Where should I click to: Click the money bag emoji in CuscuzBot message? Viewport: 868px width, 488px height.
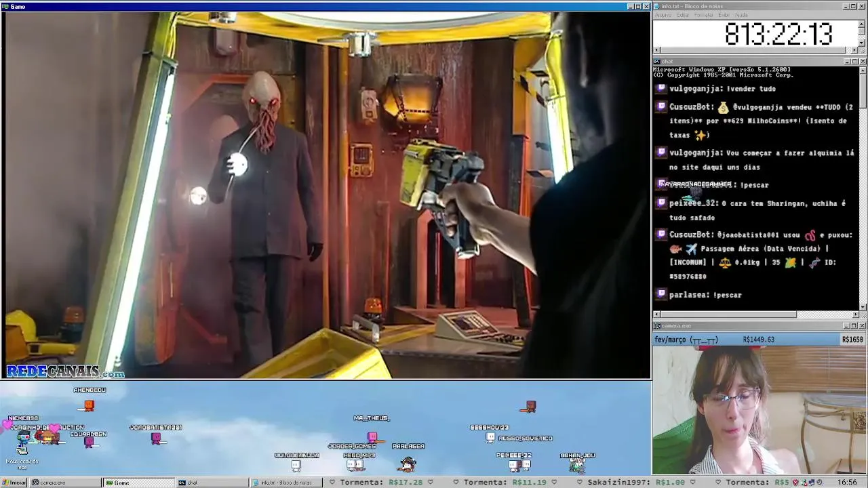[723, 107]
